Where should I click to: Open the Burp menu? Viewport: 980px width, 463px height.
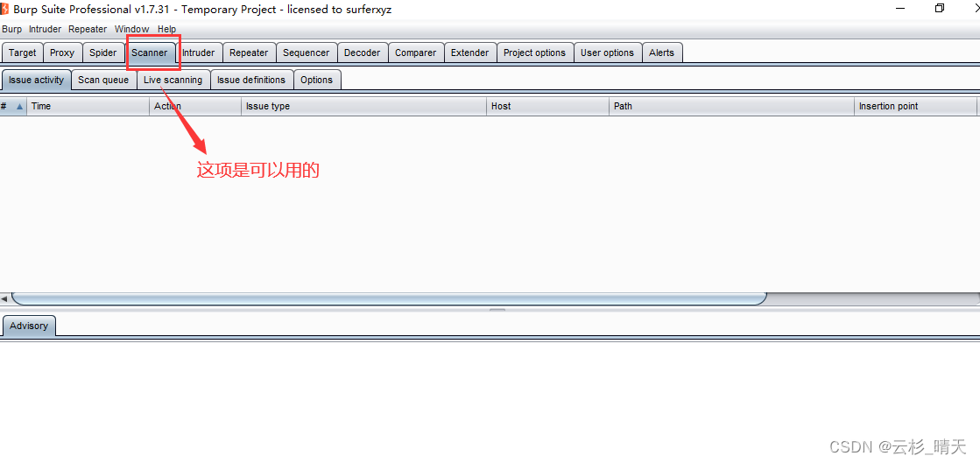(12, 29)
